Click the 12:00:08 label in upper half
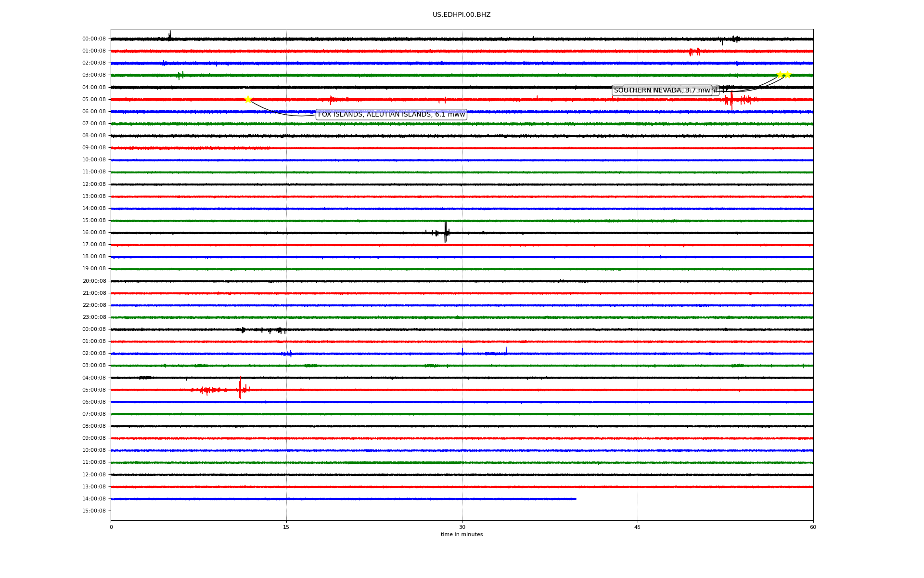This screenshot has height=578, width=924. click(94, 184)
